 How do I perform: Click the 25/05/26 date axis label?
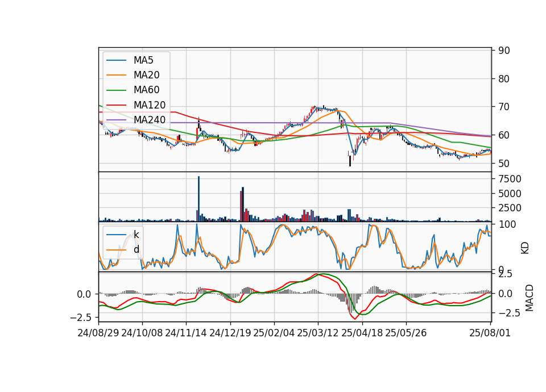406,333
